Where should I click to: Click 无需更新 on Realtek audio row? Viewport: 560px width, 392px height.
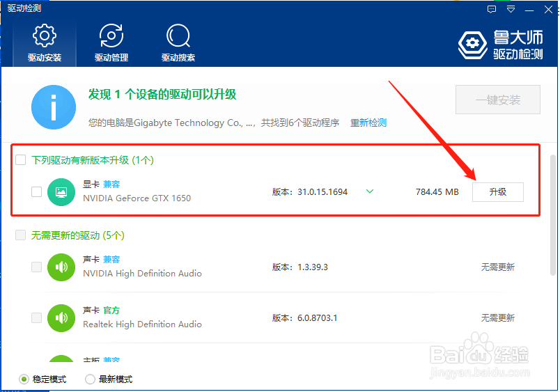498,317
